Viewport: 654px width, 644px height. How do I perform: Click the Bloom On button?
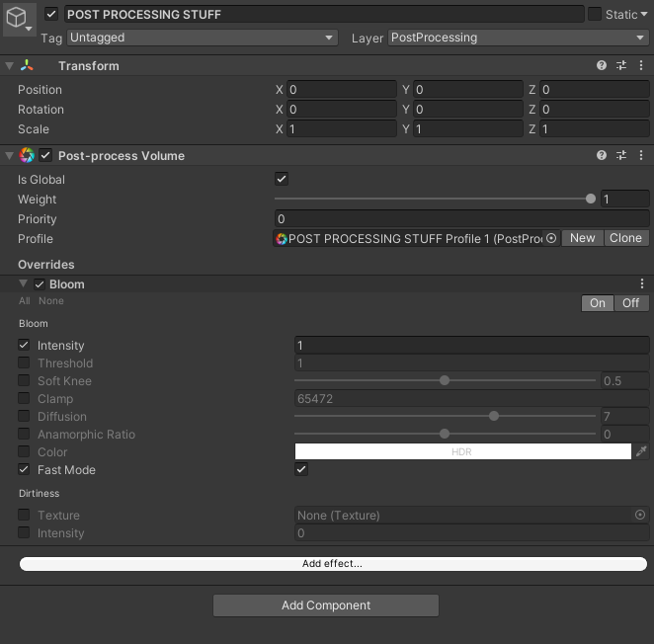coord(598,303)
